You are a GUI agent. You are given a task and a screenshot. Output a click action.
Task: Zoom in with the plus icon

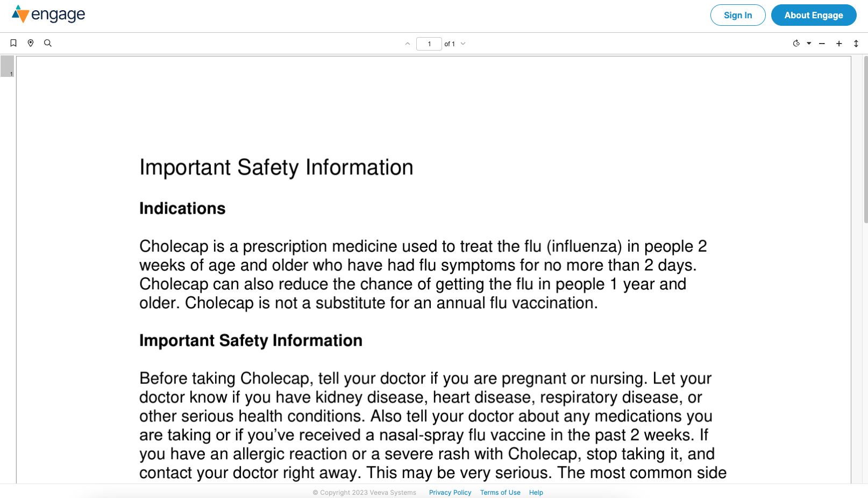(x=839, y=44)
